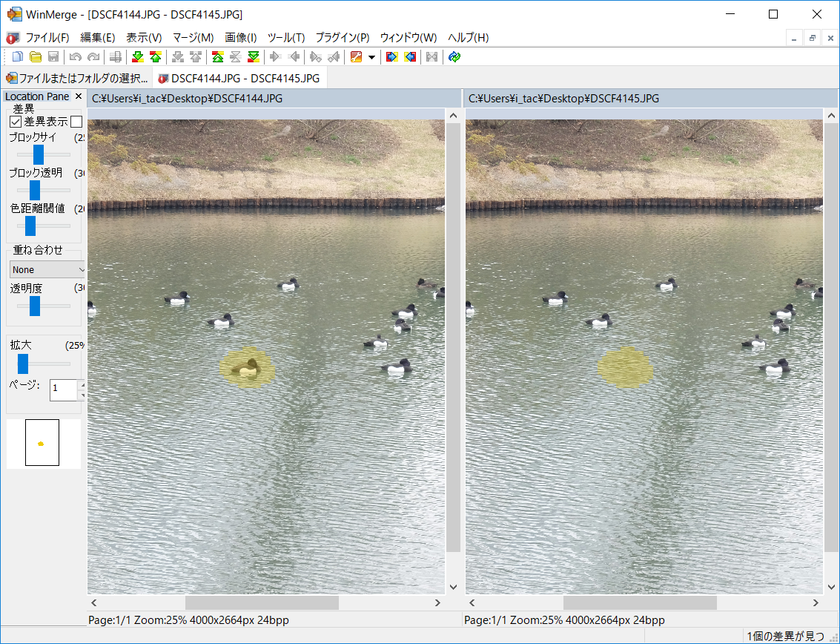The width and height of the screenshot is (840, 644).
Task: Go to the first difference icon
Action: point(217,57)
